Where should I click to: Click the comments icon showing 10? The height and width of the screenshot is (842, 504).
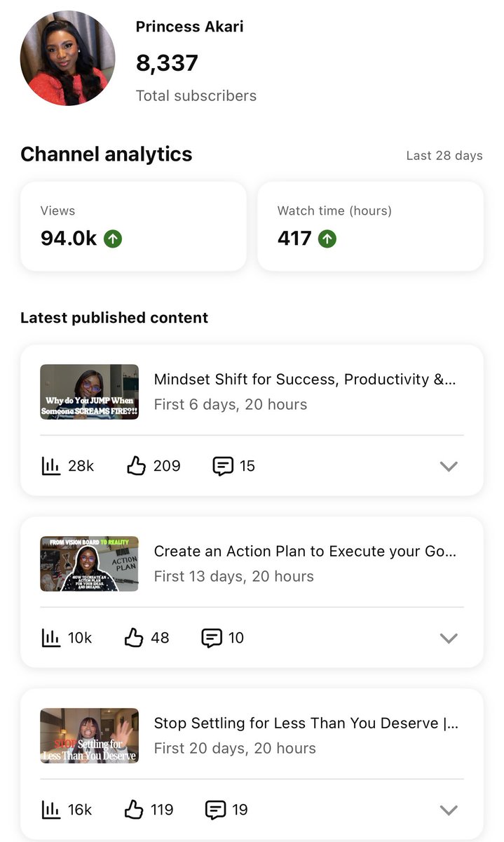pyautogui.click(x=212, y=638)
